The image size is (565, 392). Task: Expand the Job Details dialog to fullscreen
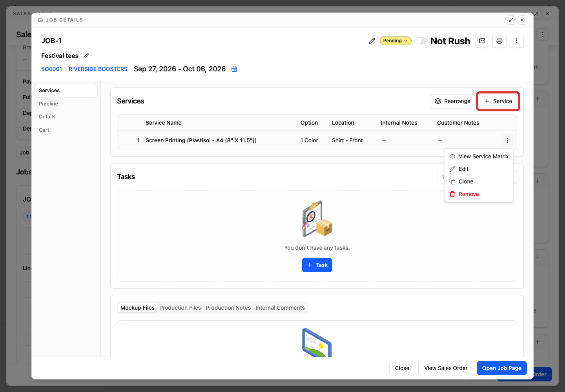pos(511,20)
